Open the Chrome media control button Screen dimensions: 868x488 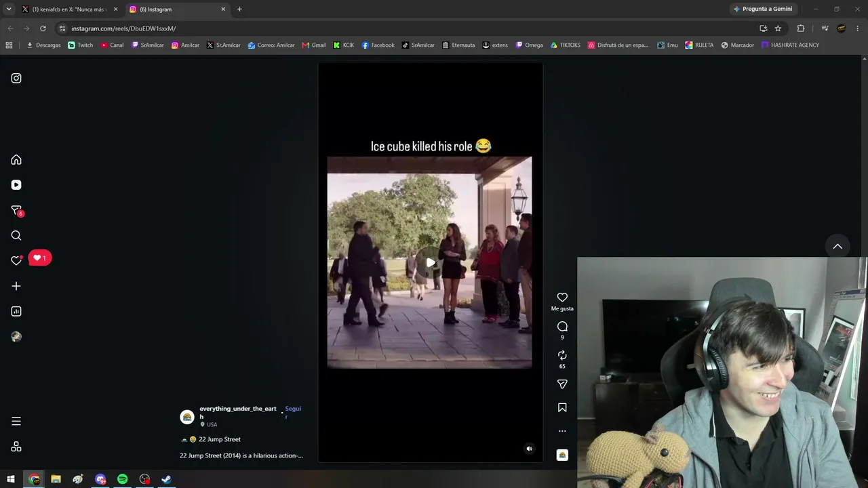(x=825, y=28)
